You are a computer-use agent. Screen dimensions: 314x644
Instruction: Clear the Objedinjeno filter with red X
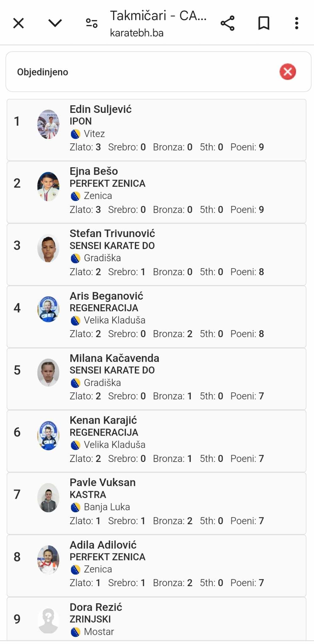(x=288, y=72)
